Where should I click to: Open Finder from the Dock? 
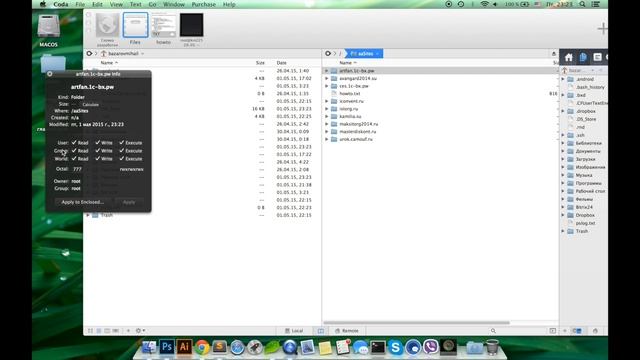tap(149, 347)
